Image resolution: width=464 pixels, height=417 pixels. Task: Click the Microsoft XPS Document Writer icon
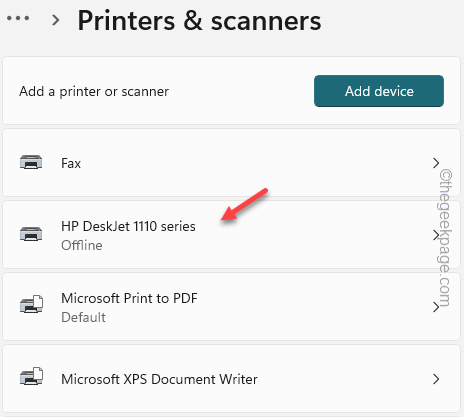(x=31, y=376)
